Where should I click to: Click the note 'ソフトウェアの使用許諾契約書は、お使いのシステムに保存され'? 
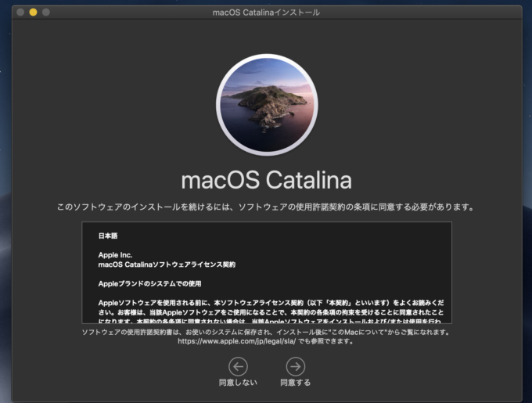point(266,333)
